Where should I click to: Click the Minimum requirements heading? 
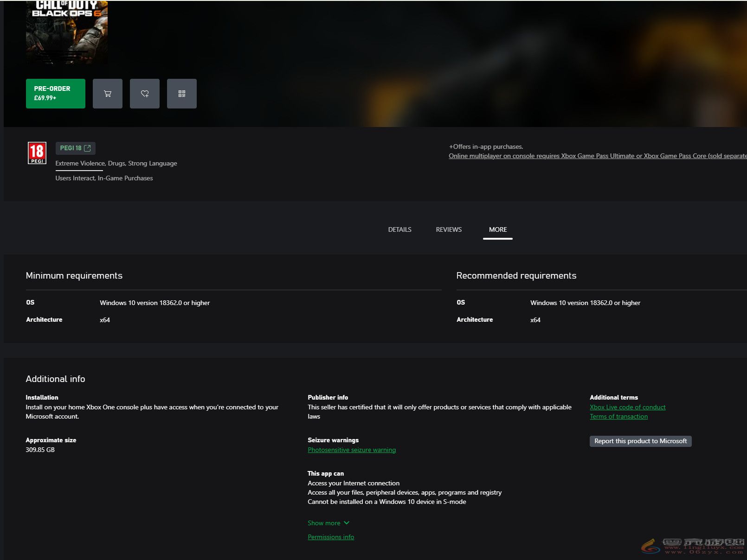[x=74, y=275]
